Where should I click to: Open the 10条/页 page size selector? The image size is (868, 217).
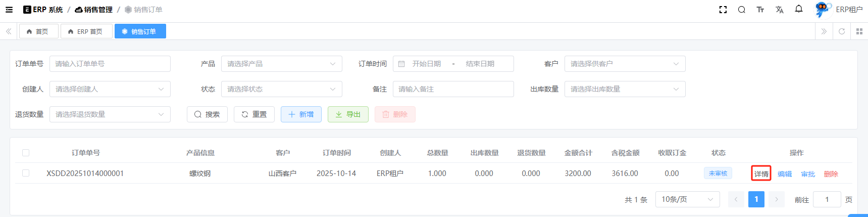click(x=687, y=199)
